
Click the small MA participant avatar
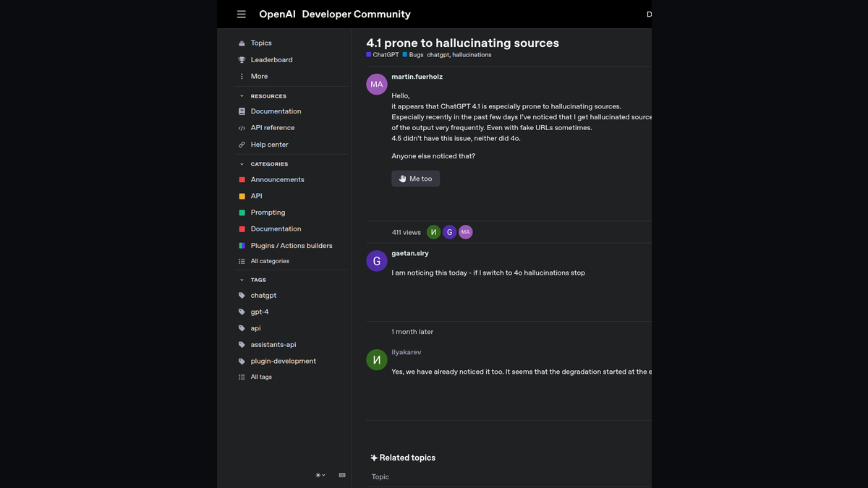click(x=465, y=232)
